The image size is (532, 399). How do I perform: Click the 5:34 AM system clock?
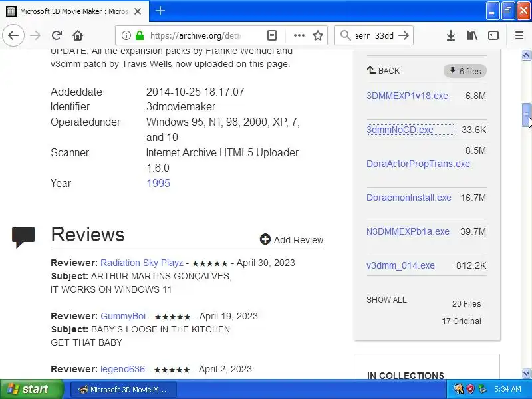click(x=507, y=389)
